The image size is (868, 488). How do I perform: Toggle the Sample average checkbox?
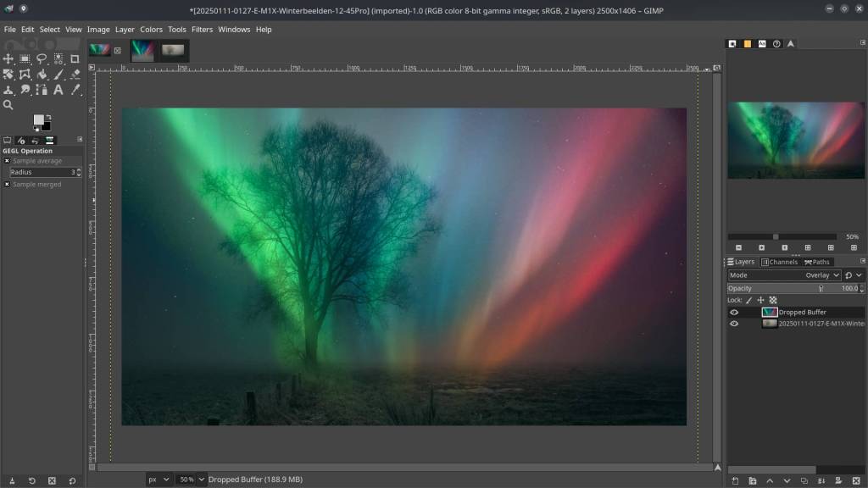click(x=7, y=161)
